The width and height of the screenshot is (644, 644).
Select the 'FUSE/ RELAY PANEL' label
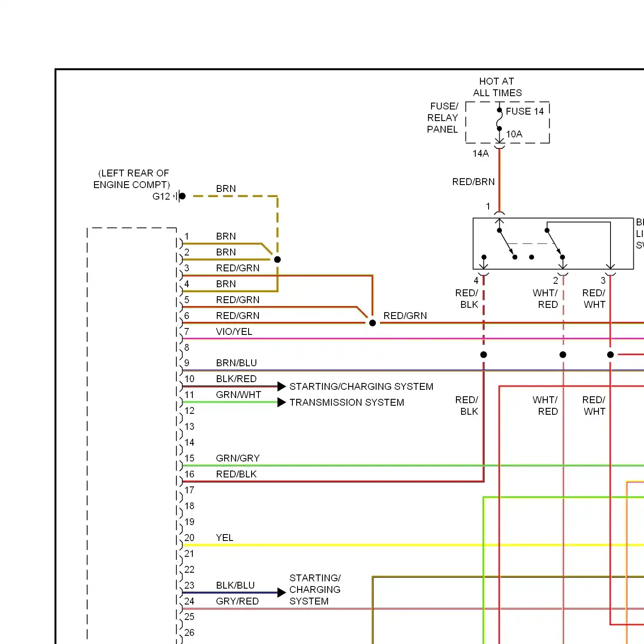pos(443,118)
